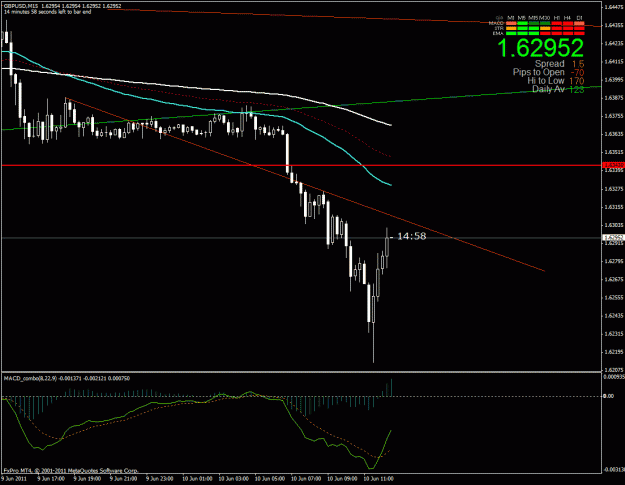This screenshot has width=625, height=485.
Task: Click the tallest MACD histogram bar at right
Action: pyautogui.click(x=391, y=387)
